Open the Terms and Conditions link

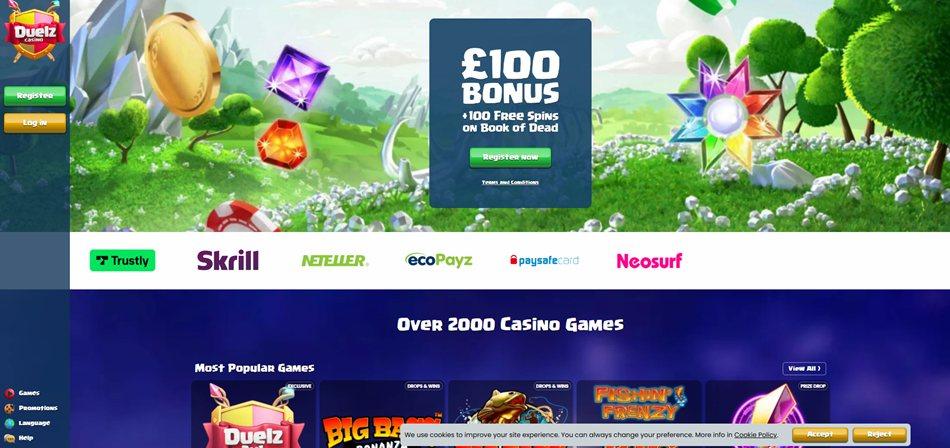click(x=510, y=182)
